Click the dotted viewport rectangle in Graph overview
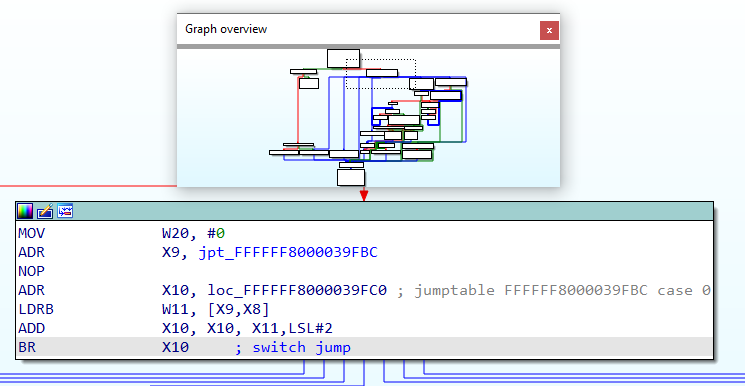Image resolution: width=745 pixels, height=386 pixels. 381,74
